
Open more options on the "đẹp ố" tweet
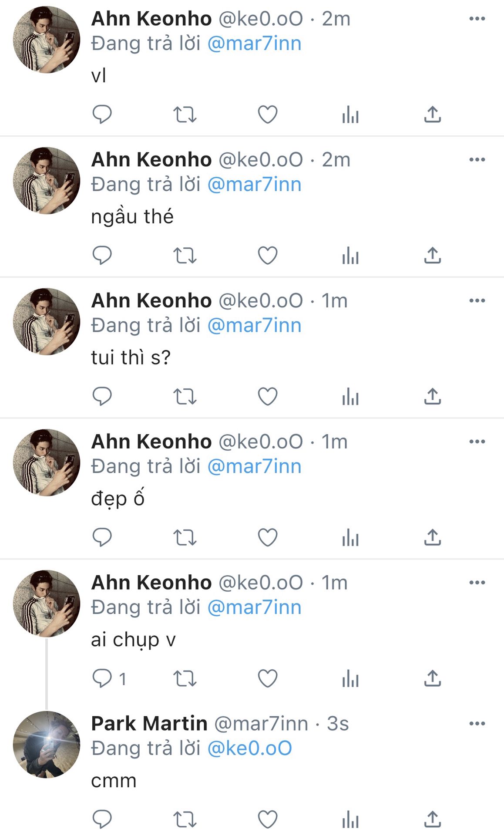pos(477,442)
